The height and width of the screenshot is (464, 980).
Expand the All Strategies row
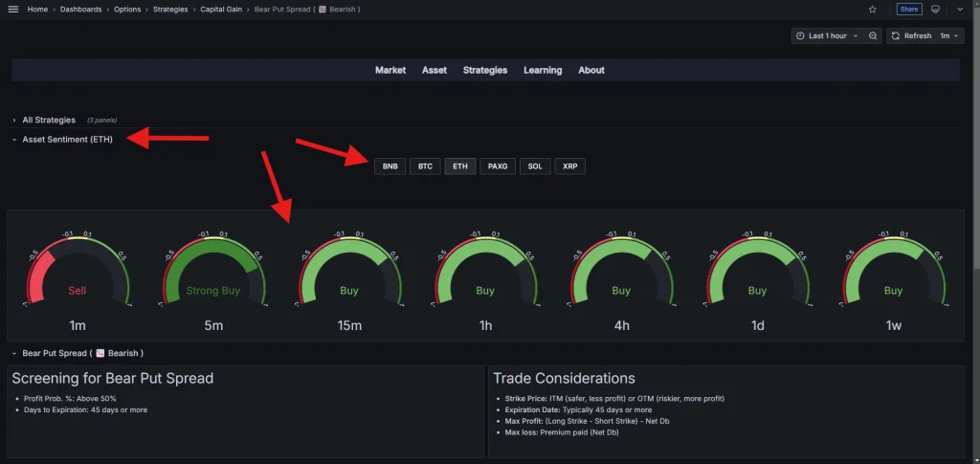[49, 120]
